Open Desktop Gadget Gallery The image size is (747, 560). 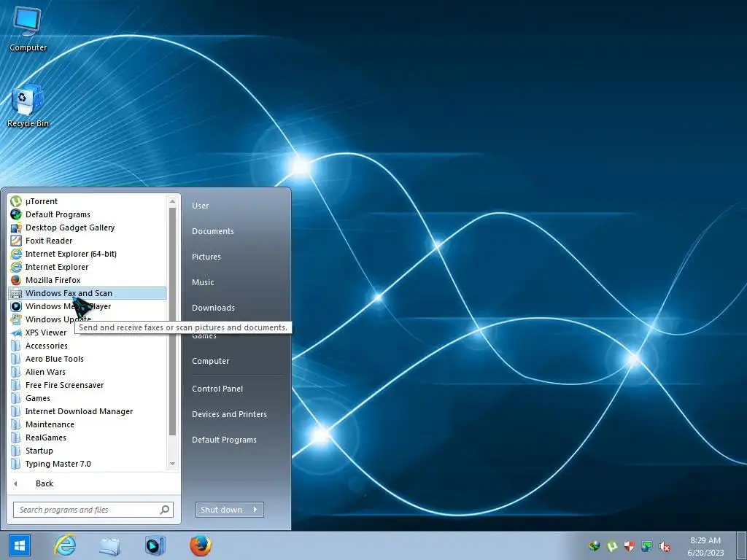point(88,227)
